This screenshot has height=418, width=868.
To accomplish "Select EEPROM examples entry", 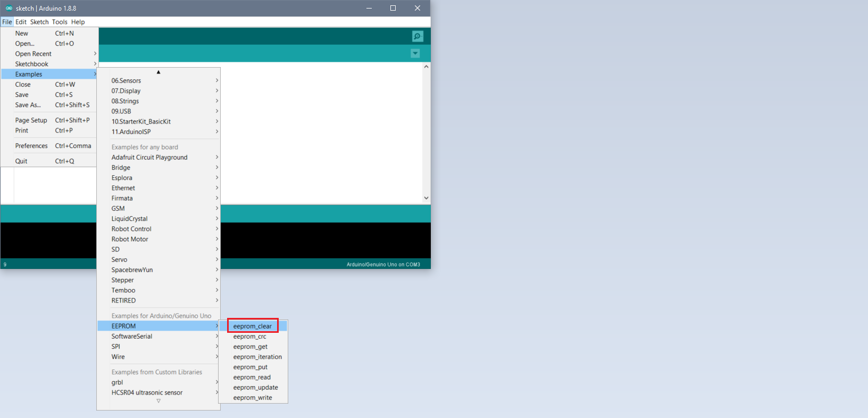I will tap(158, 326).
